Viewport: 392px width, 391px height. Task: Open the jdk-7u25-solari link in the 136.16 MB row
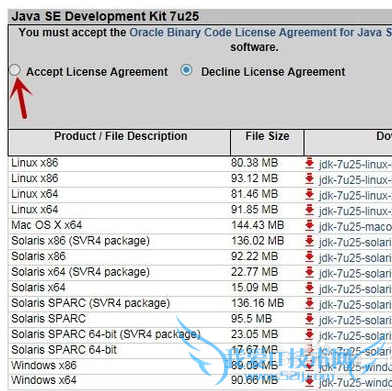point(355,305)
